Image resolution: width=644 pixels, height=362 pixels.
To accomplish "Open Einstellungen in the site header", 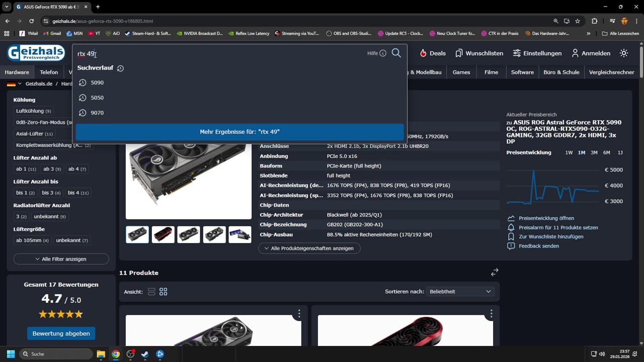I will tap(537, 53).
